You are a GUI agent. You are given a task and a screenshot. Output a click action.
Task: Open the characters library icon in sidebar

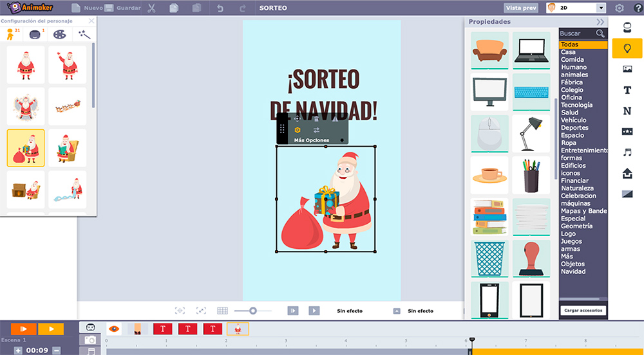627,28
